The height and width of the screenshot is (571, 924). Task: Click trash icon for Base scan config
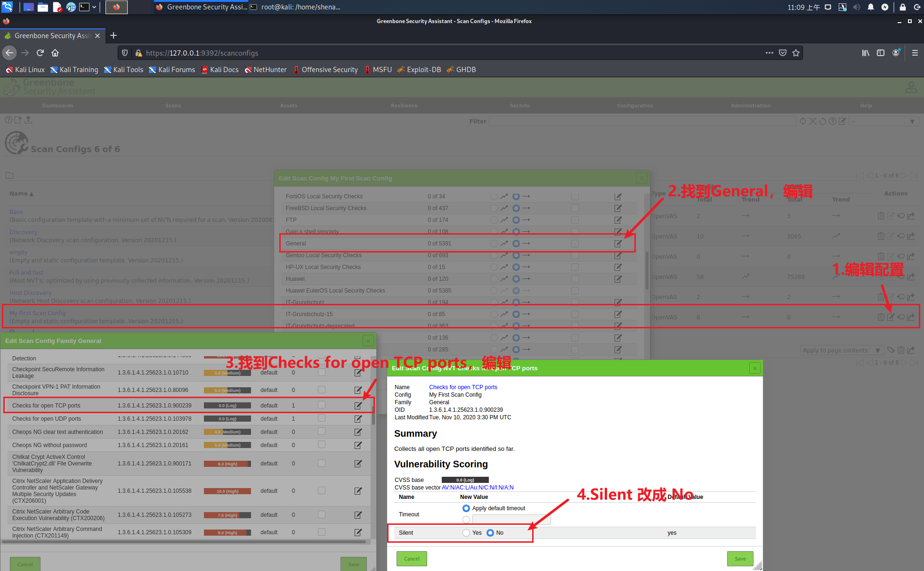[x=881, y=216]
